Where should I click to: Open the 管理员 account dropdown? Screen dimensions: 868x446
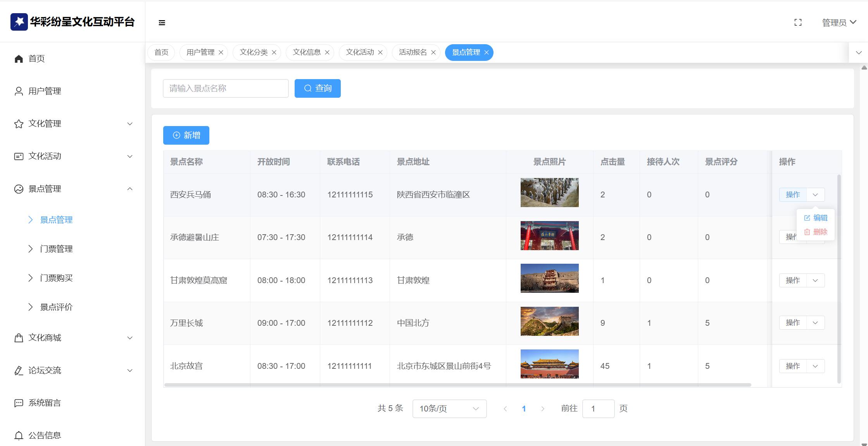pos(839,22)
